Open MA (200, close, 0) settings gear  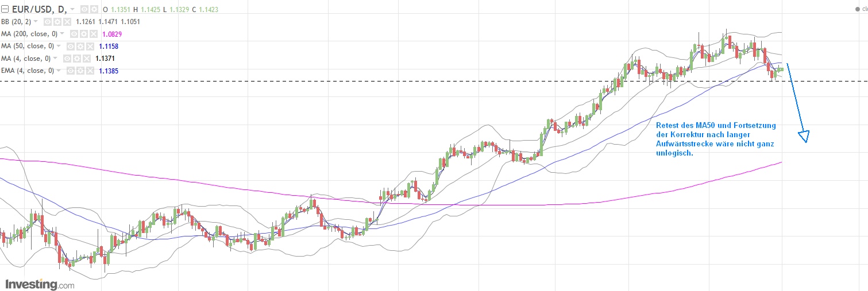click(83, 34)
